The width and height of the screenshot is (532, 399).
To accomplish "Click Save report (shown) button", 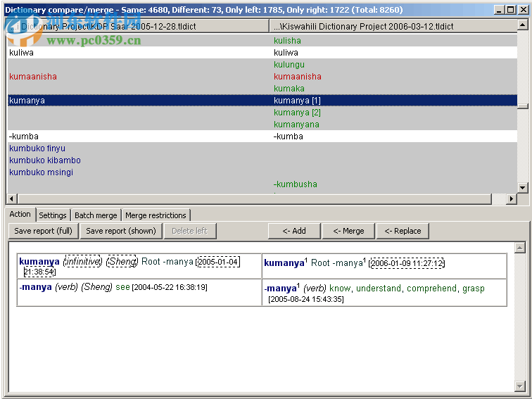I will point(121,231).
